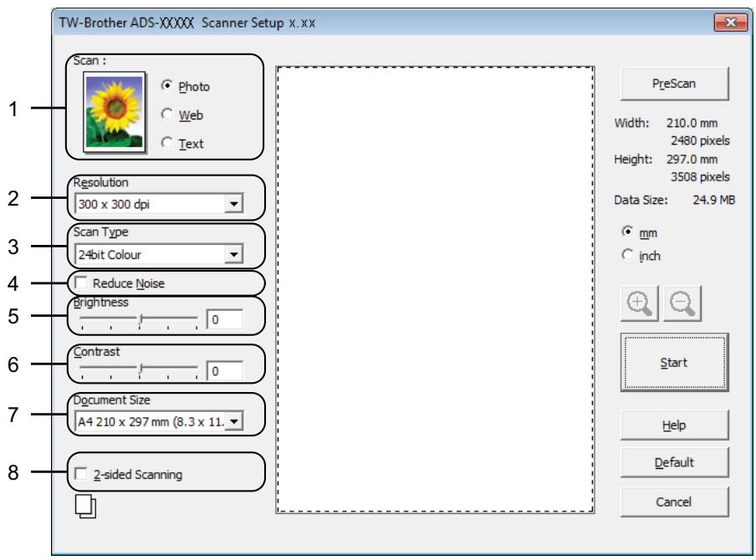The width and height of the screenshot is (756, 560).
Task: Click the '24.9 MB' data size value
Action: click(x=713, y=200)
